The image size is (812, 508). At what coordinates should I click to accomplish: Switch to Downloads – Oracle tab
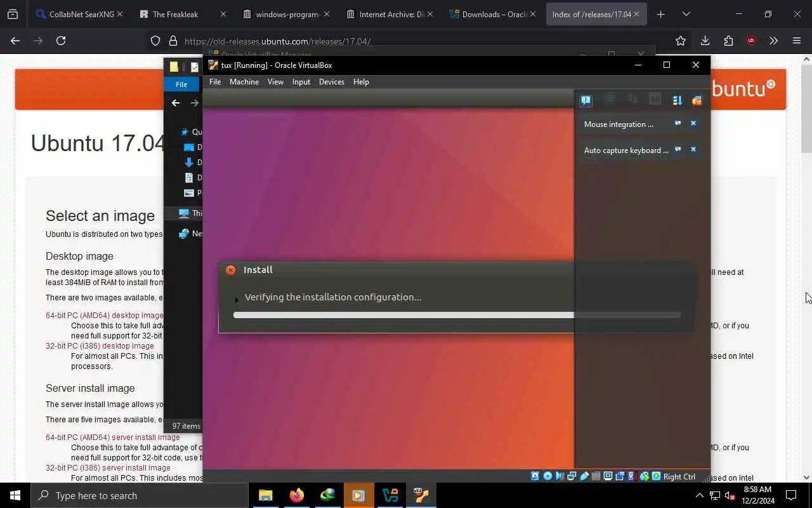[x=492, y=14]
